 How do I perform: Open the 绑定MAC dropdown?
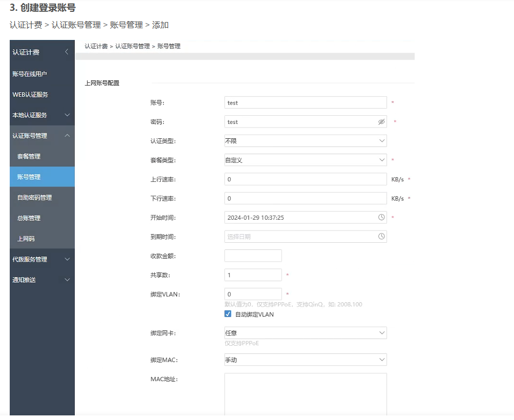pyautogui.click(x=306, y=360)
